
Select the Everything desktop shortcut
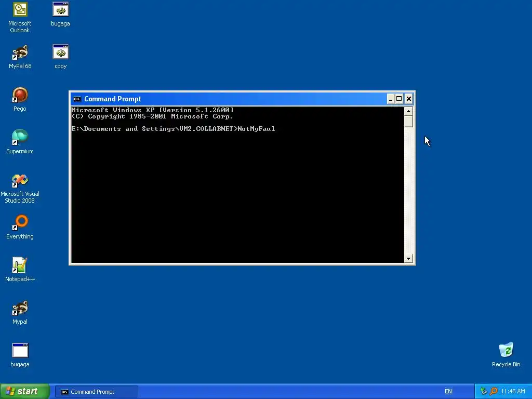click(20, 227)
